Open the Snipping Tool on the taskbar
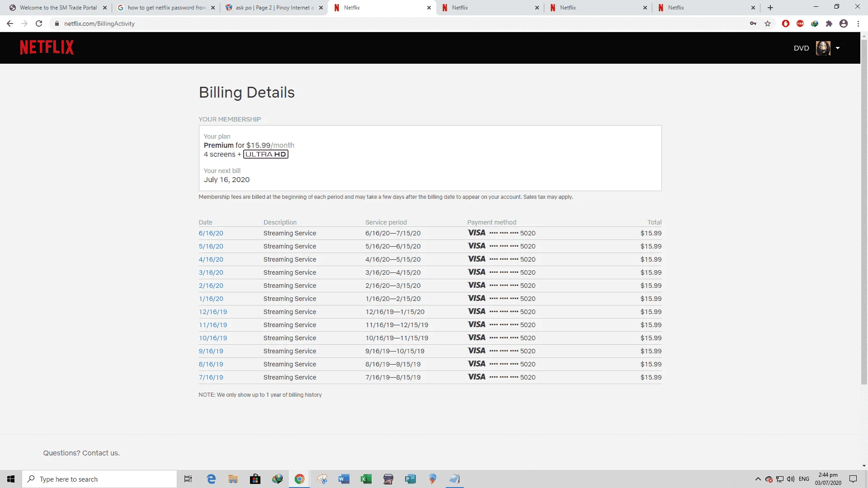This screenshot has height=488, width=868. 322,479
